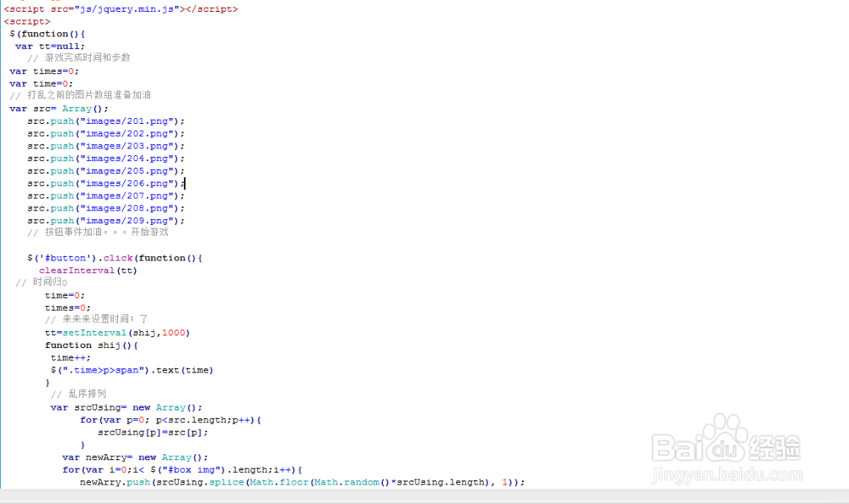Image resolution: width=849 pixels, height=504 pixels.
Task: Click the images/206.png push line
Action: pos(106,183)
